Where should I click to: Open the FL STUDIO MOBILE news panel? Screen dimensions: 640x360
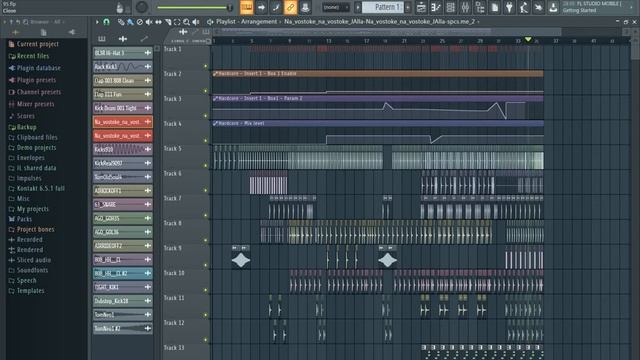(x=598, y=7)
